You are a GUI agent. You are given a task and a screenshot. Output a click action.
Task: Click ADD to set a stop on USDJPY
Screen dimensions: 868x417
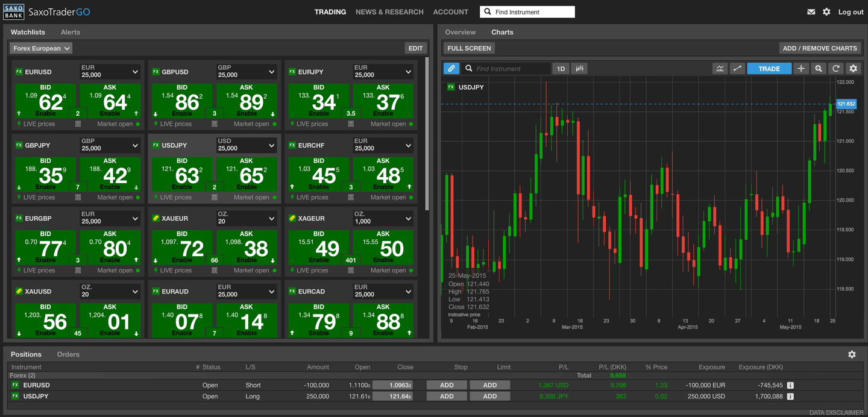(x=446, y=396)
